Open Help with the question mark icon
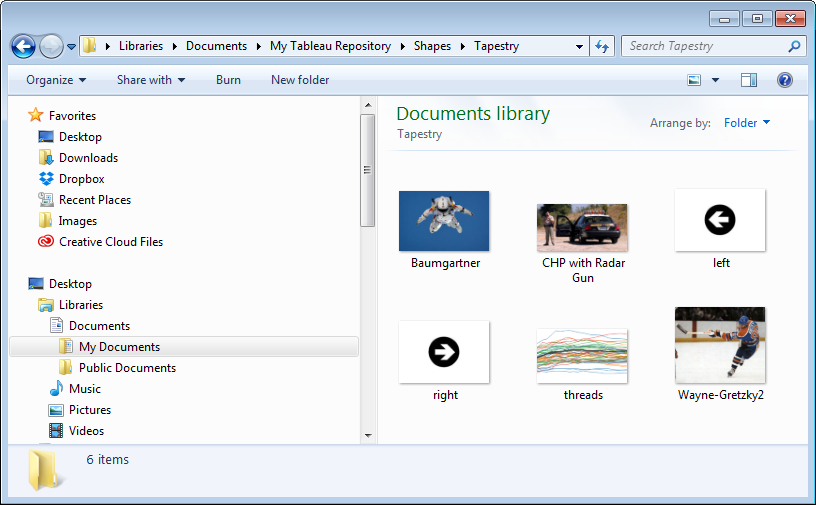The image size is (816, 505). coord(785,80)
